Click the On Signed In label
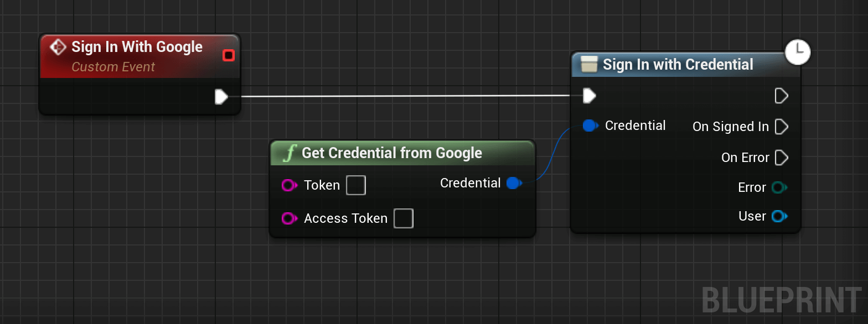The width and height of the screenshot is (868, 324). click(731, 127)
